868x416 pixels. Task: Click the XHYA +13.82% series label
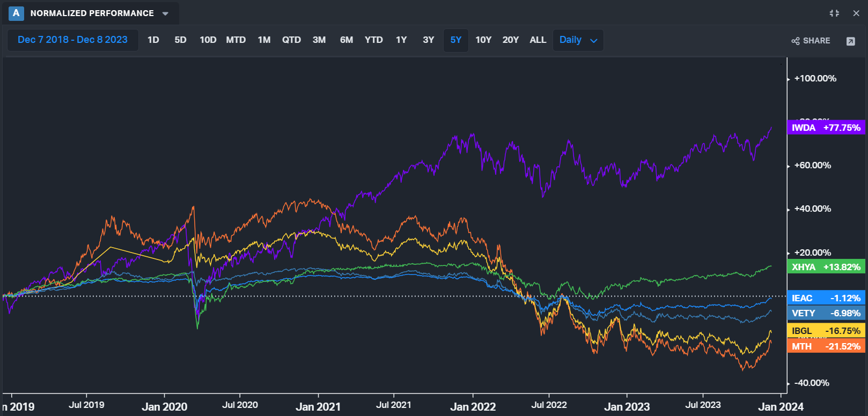pos(826,267)
